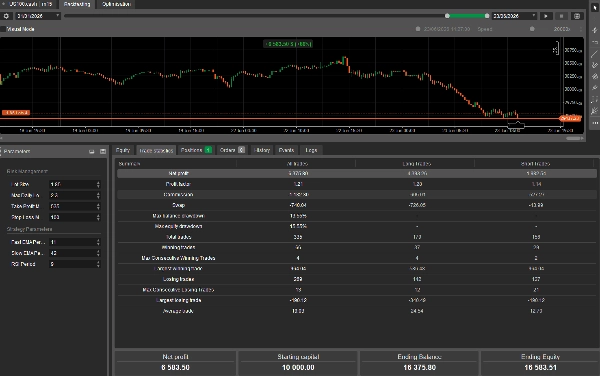Screen dimensions: 600x376
Task: Select the Profit factor row
Action: (x=357, y=184)
